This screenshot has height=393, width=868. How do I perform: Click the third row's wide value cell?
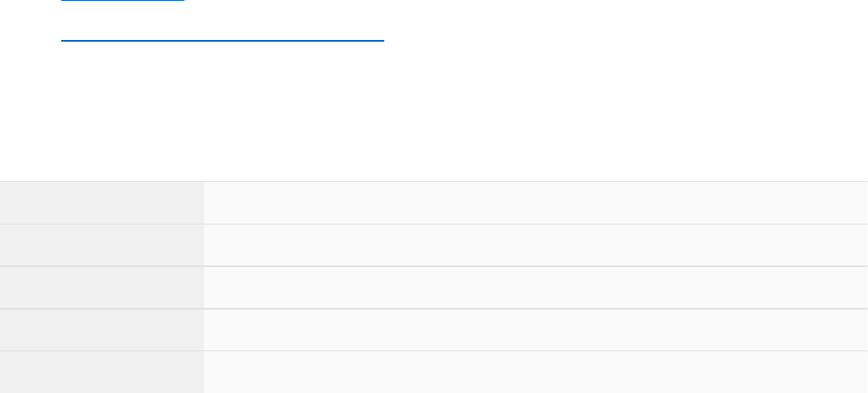pyautogui.click(x=536, y=288)
